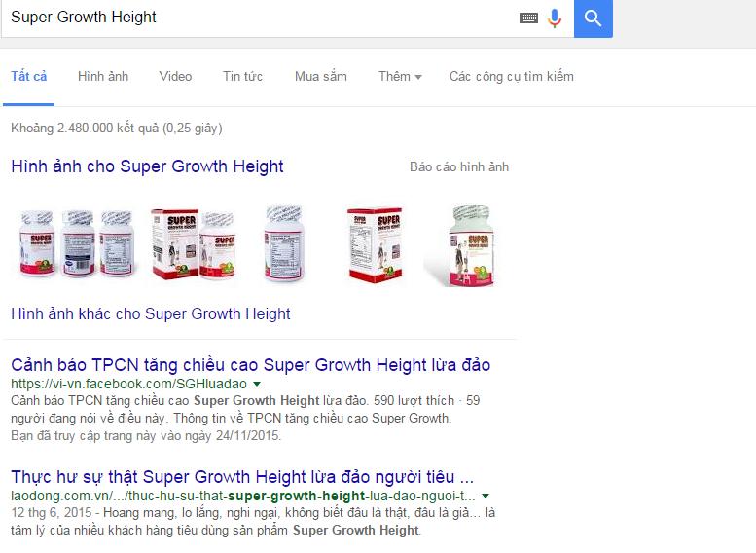Expand dropdown arrow beside facebook.com/SGHluadao URL
The image size is (756, 553).
click(x=257, y=385)
